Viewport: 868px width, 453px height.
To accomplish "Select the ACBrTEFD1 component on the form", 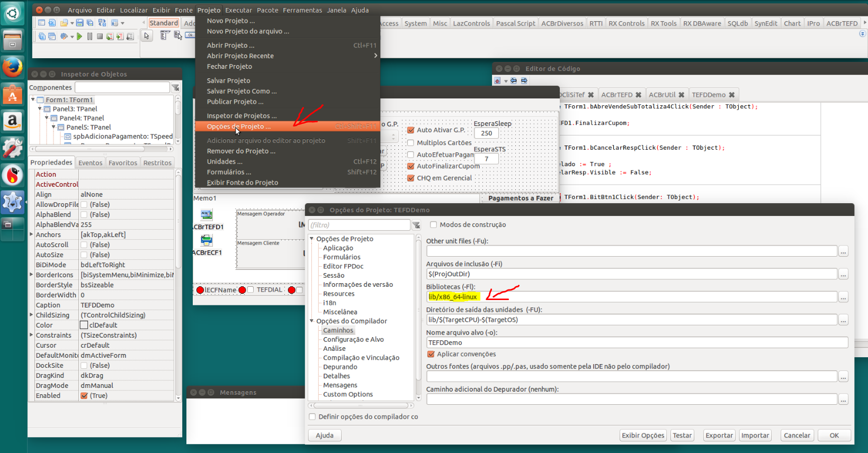I will coord(207,214).
